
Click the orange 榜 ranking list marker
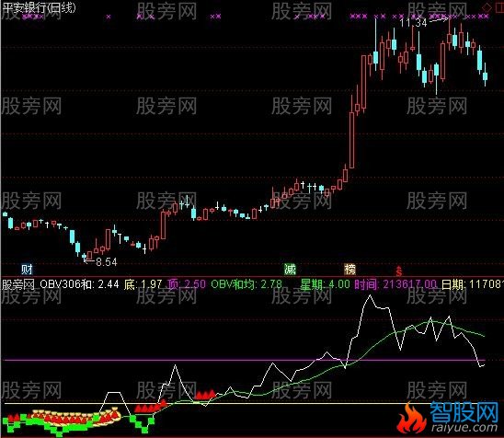tap(350, 270)
